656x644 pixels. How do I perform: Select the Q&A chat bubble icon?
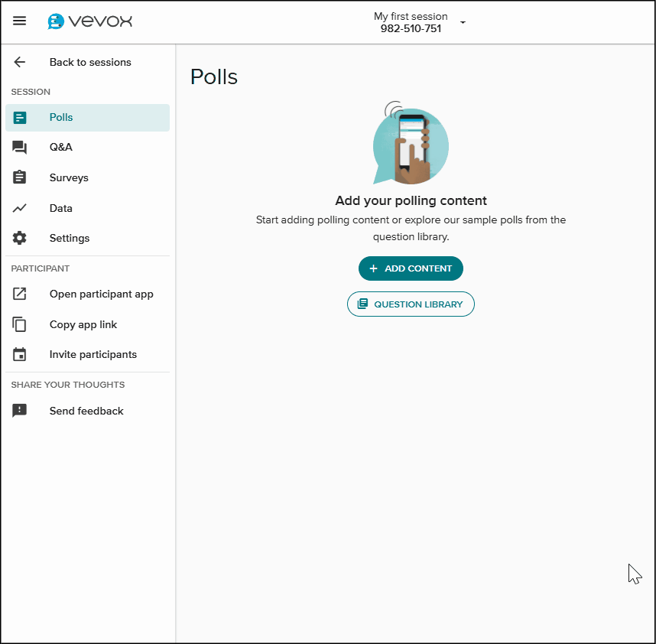coord(20,148)
